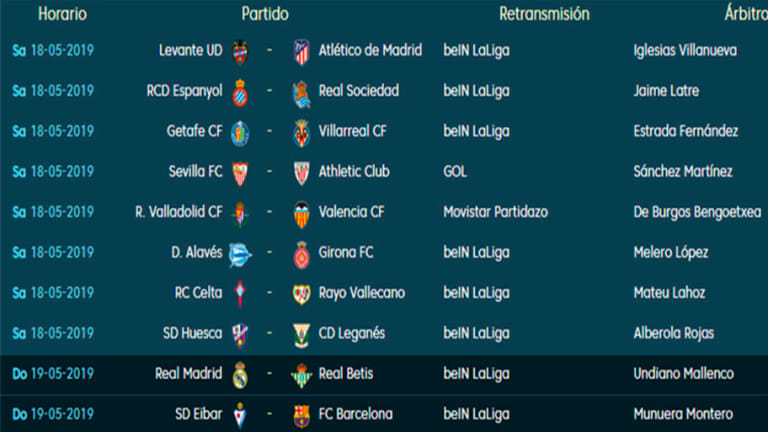The image size is (768, 432).
Task: Open the Sevilla FC crest icon
Action: pos(240,173)
